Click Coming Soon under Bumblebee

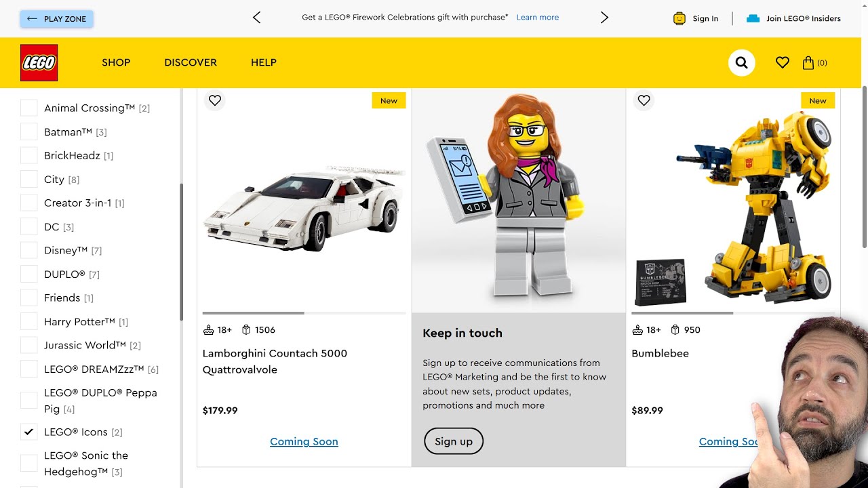tap(730, 441)
